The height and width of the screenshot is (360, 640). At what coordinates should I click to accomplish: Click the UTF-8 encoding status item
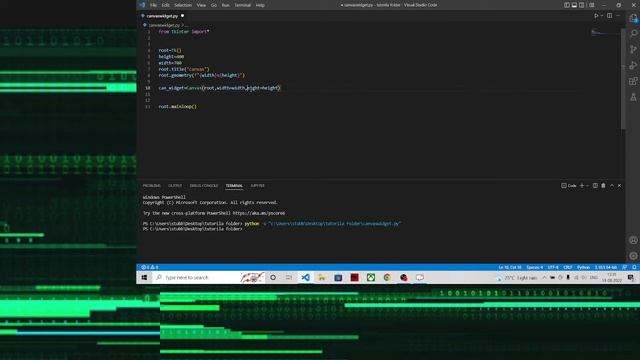[553, 267]
